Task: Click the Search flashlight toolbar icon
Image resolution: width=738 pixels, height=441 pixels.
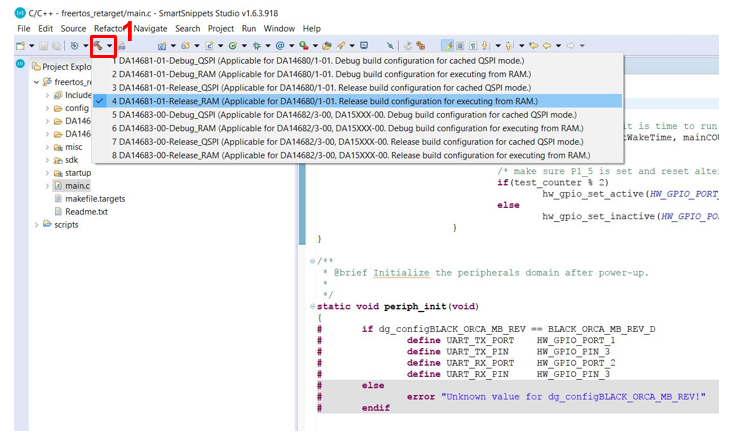Action: [341, 46]
